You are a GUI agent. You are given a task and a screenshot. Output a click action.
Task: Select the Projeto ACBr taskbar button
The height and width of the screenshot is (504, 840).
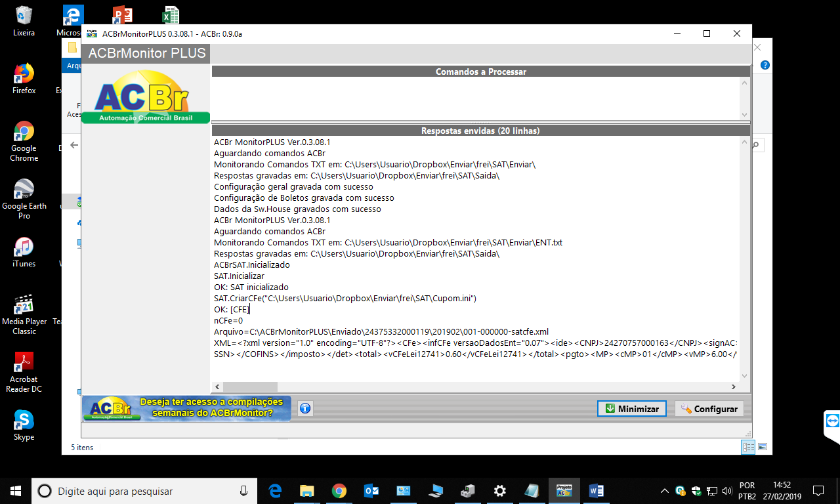pyautogui.click(x=564, y=491)
